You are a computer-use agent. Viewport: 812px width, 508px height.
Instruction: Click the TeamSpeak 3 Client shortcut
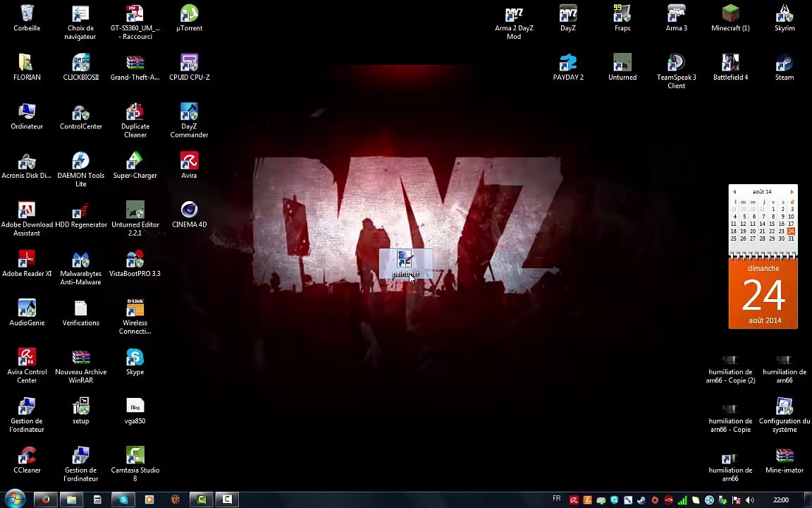click(677, 71)
